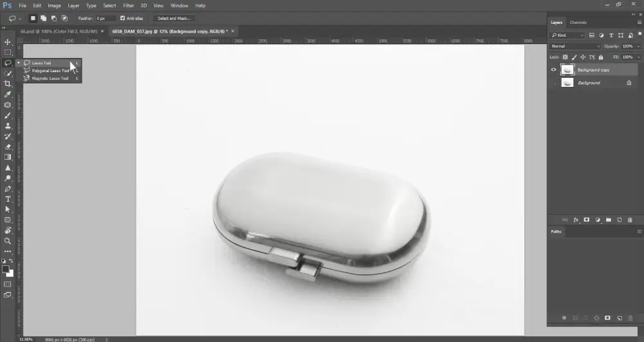Select the Pen tool

coord(8,189)
